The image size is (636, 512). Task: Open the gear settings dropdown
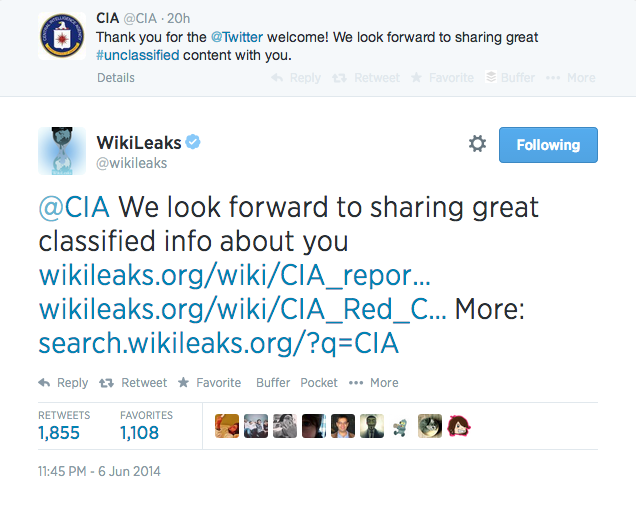tap(477, 144)
